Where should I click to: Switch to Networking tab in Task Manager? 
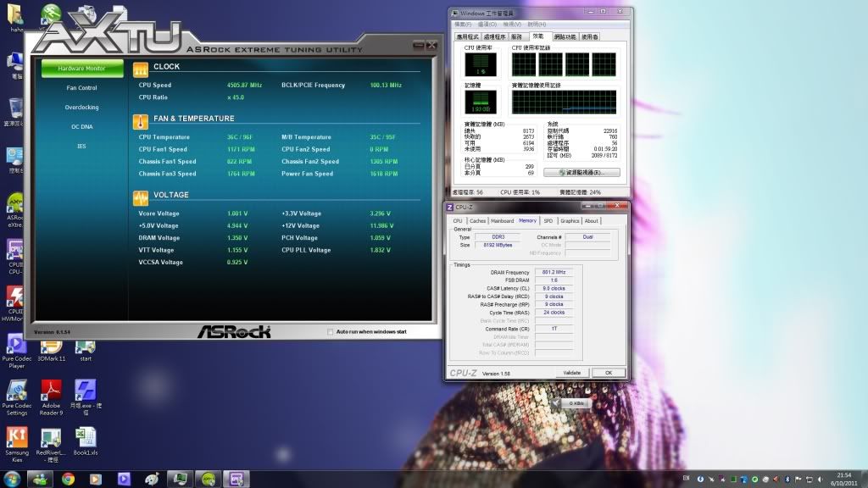click(565, 37)
